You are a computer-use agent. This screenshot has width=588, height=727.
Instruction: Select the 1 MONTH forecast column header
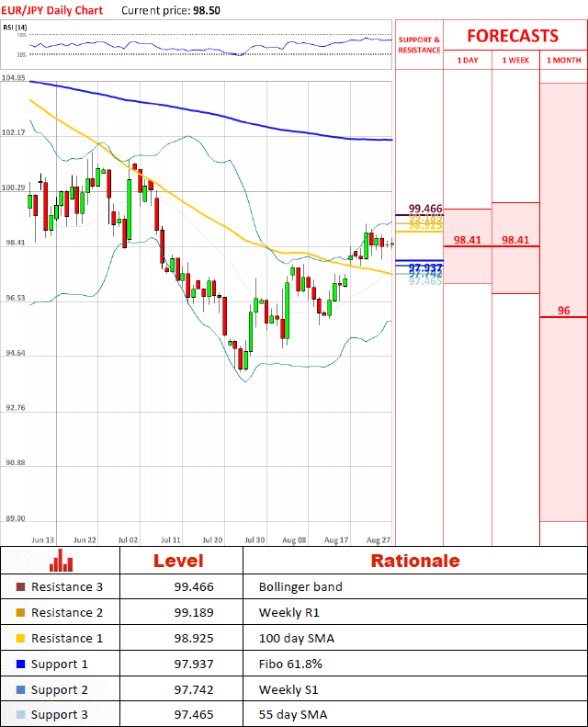click(563, 60)
